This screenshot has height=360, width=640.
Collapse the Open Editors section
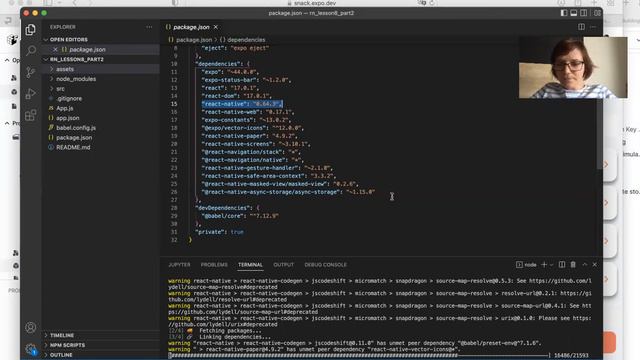pos(69,40)
